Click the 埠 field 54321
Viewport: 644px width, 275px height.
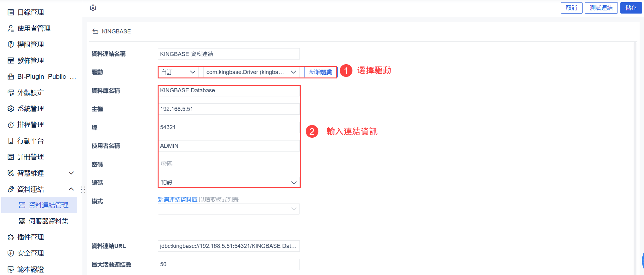[229, 127]
